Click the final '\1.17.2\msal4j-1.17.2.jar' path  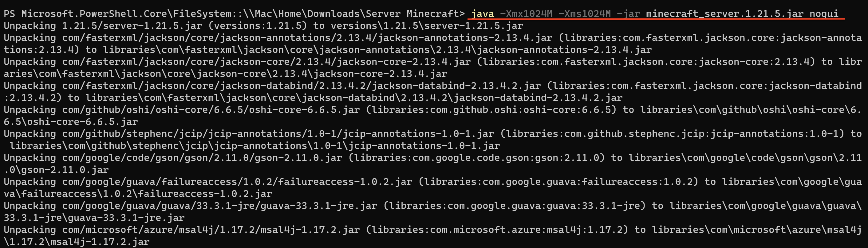coord(77,242)
